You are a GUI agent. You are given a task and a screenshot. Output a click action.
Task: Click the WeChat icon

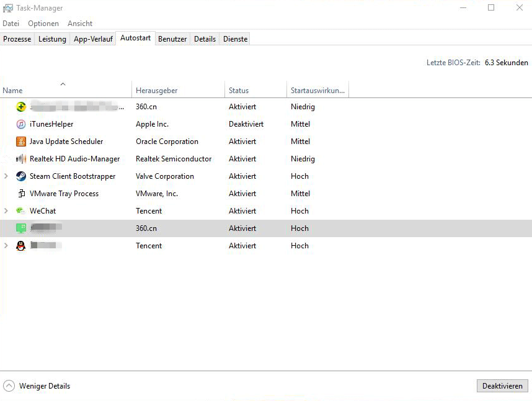(x=21, y=211)
